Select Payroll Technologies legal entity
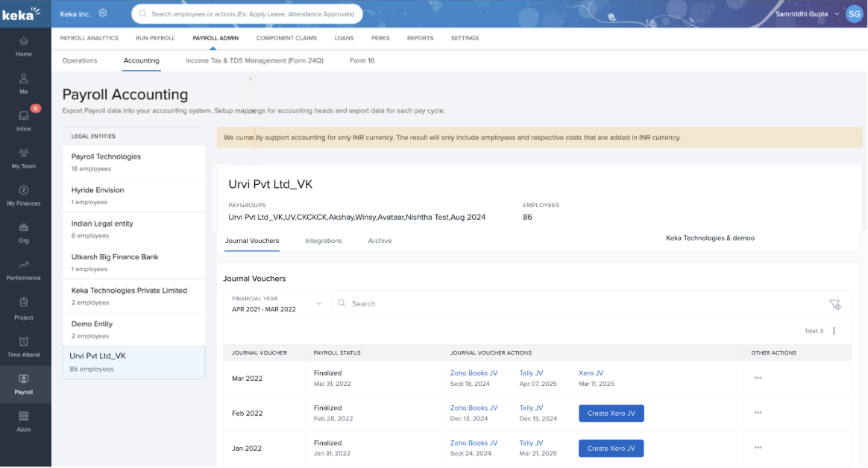 coord(106,156)
